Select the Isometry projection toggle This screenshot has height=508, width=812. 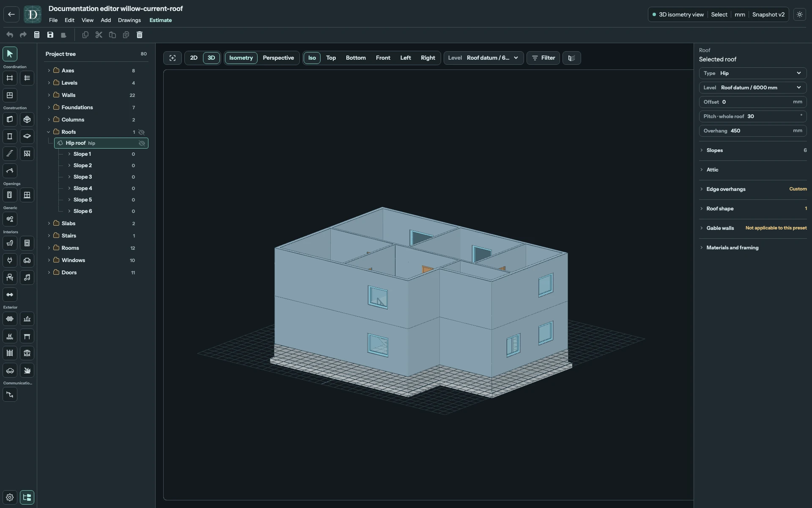[241, 58]
